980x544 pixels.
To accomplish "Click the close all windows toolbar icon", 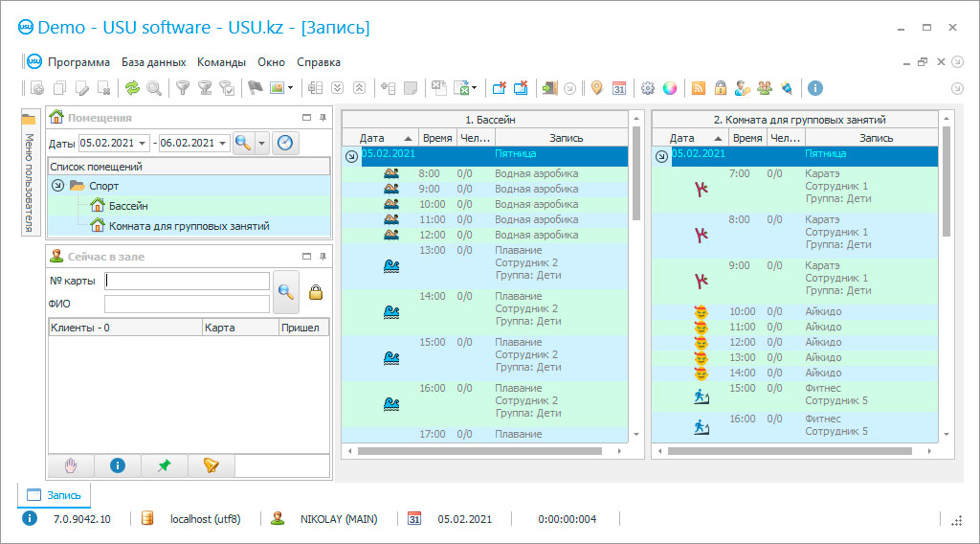I will pyautogui.click(x=521, y=88).
